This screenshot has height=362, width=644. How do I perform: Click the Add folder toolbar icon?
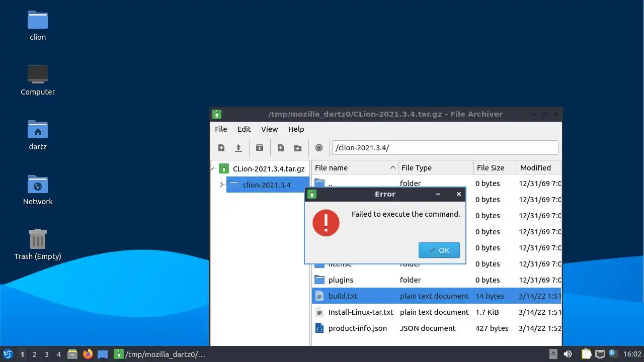coord(298,148)
